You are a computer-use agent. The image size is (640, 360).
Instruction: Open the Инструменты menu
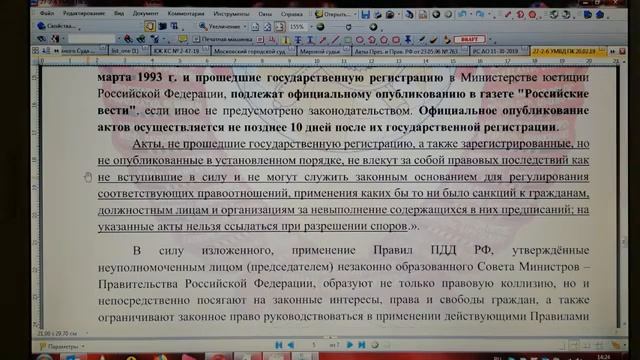click(x=231, y=13)
